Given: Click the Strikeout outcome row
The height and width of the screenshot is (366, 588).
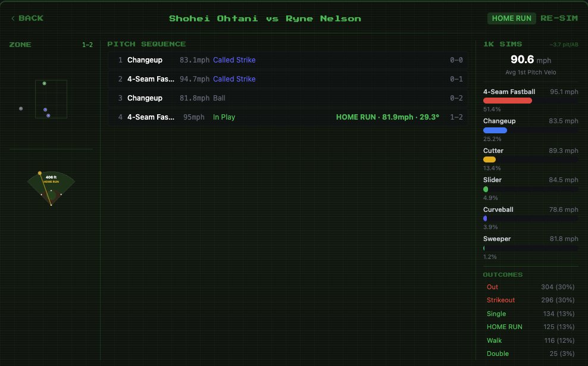Looking at the screenshot, I should point(530,300).
